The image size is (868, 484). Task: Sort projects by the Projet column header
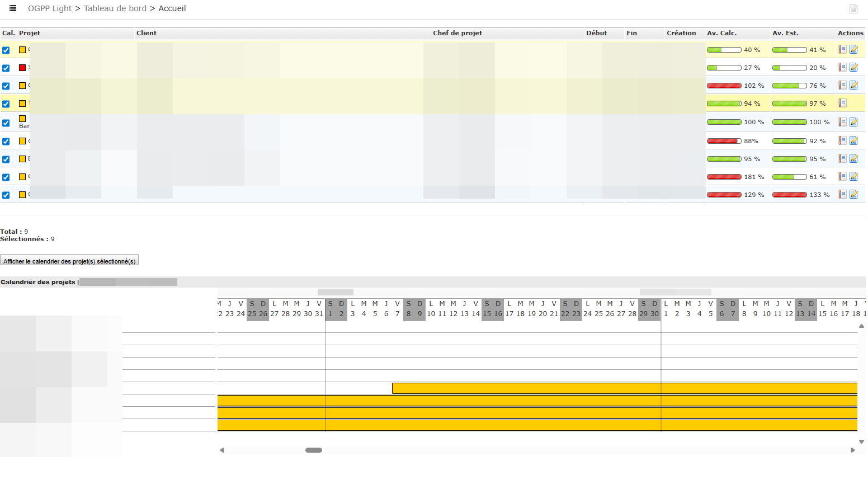[x=28, y=33]
